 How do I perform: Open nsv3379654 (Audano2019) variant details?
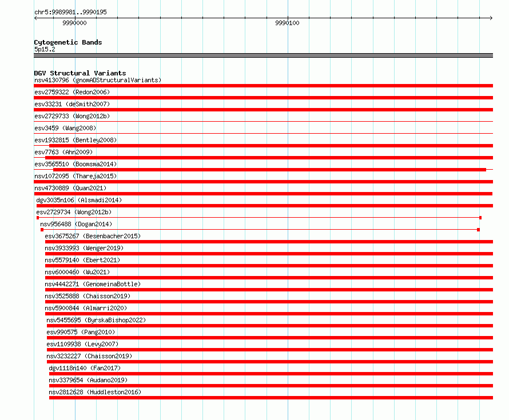(x=88, y=380)
